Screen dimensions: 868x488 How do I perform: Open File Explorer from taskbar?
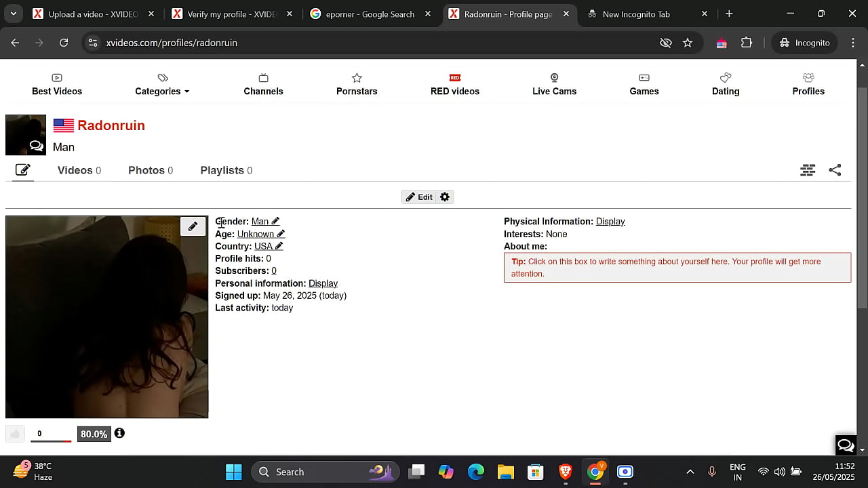[x=505, y=472]
